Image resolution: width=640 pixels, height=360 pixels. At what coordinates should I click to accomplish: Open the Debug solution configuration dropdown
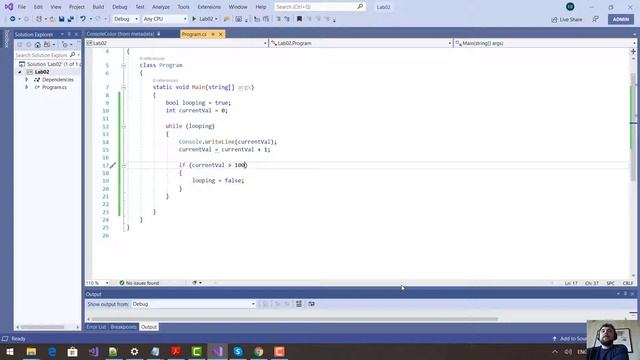pyautogui.click(x=126, y=19)
